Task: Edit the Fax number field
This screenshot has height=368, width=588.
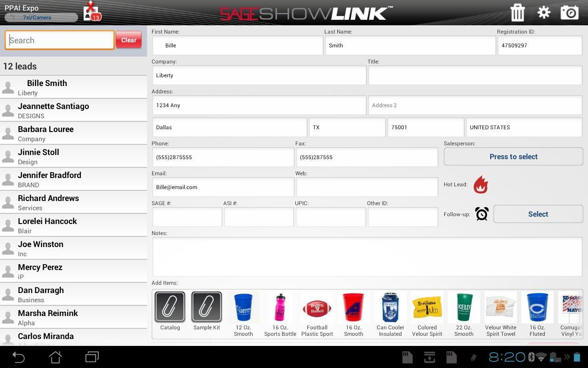Action: pyautogui.click(x=367, y=157)
